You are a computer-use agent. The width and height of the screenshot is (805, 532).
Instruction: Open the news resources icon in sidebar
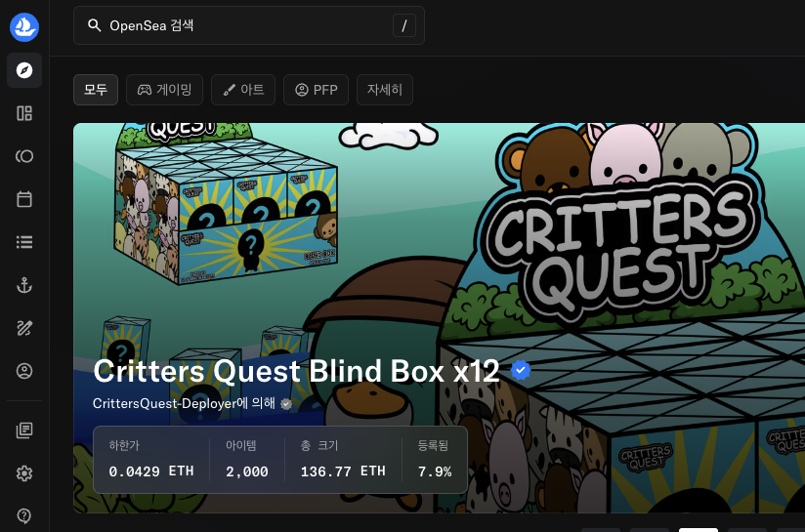pos(24,430)
